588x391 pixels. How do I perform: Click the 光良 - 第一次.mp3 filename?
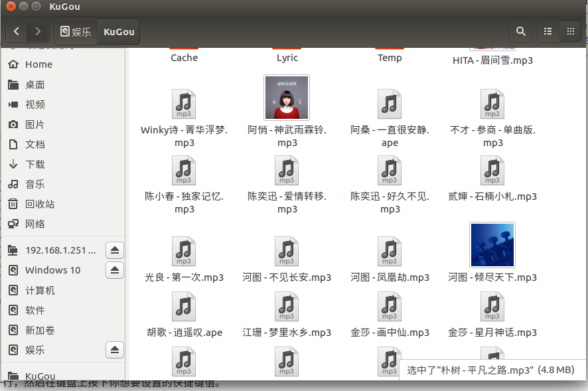[184, 277]
